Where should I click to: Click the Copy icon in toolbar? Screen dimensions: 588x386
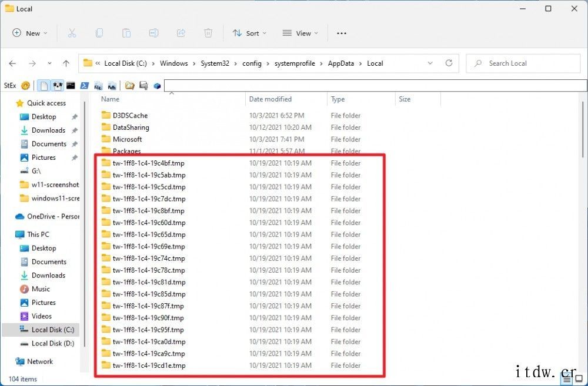(99, 33)
